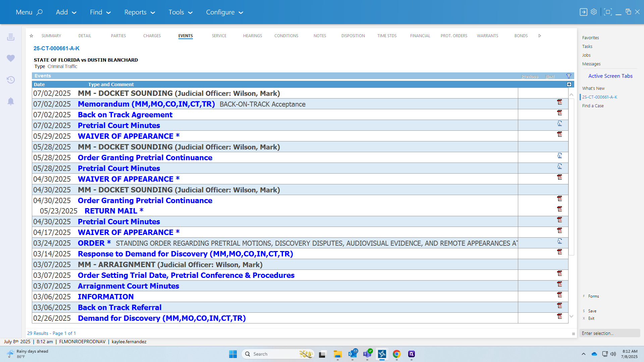This screenshot has width=644, height=362.
Task: Click the Events filter funnel icon
Action: point(569,76)
